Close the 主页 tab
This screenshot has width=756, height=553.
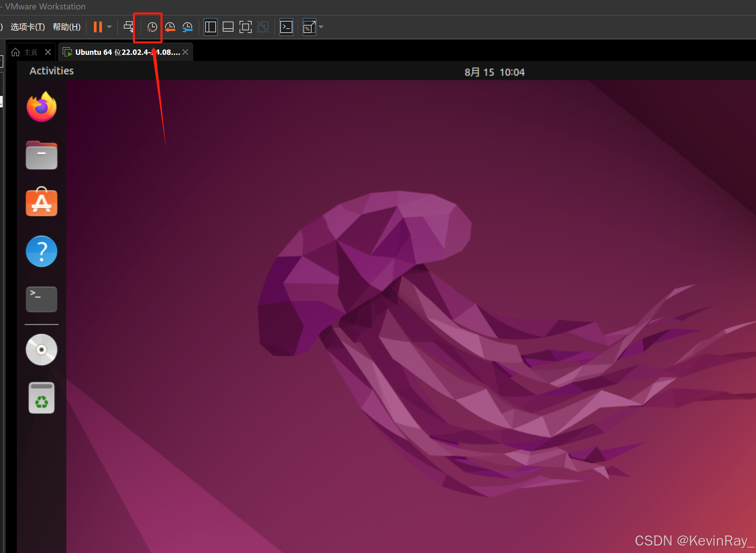click(48, 52)
